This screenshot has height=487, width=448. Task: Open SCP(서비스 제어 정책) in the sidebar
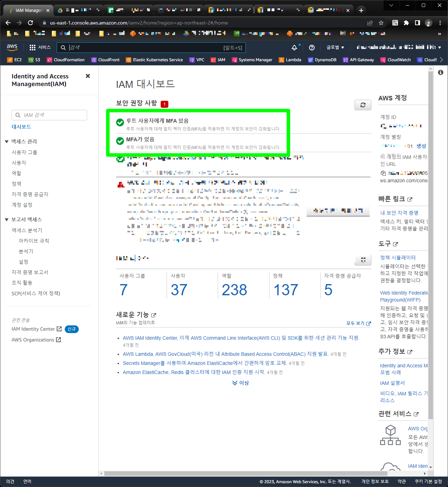click(x=36, y=293)
